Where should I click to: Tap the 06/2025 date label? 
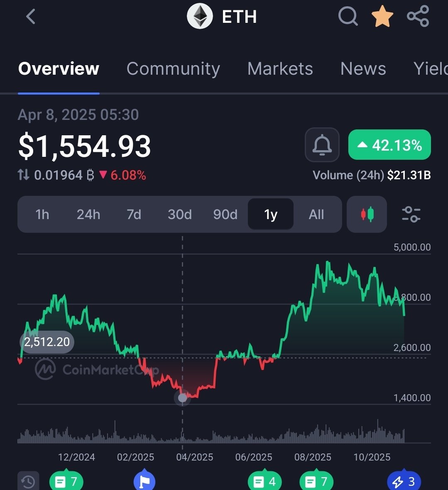[x=254, y=457]
